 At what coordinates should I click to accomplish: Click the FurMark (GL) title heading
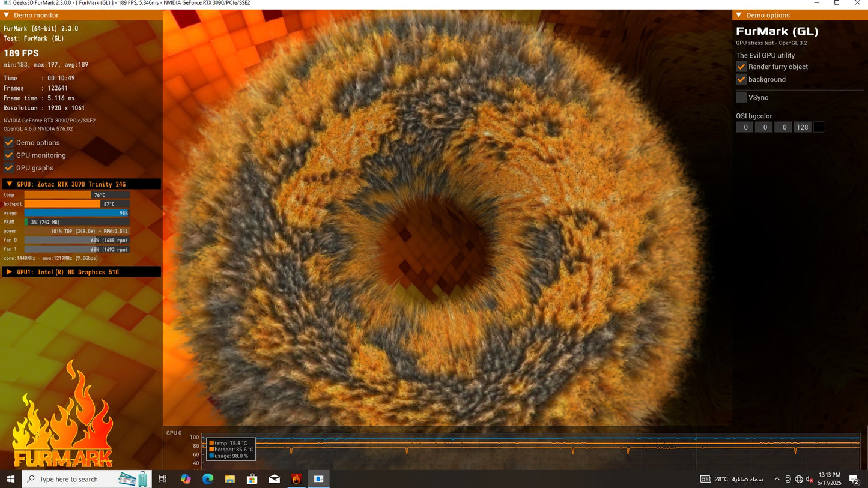pyautogui.click(x=777, y=31)
